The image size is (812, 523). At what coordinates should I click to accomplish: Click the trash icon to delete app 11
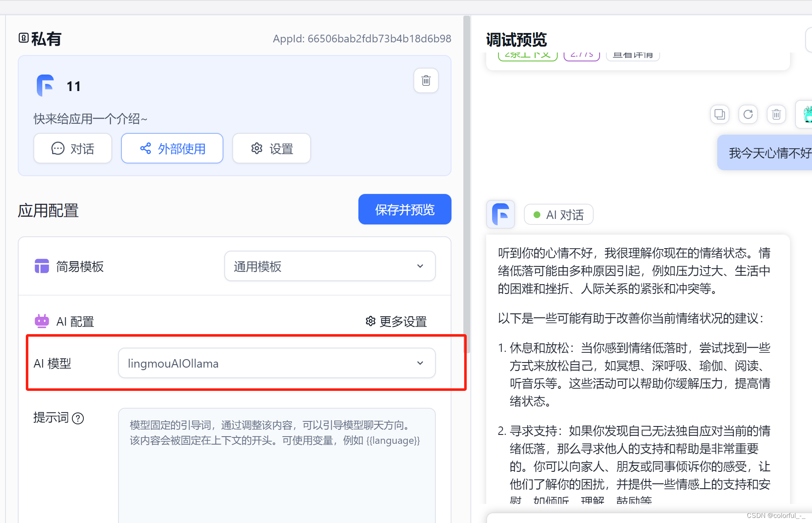(x=426, y=80)
